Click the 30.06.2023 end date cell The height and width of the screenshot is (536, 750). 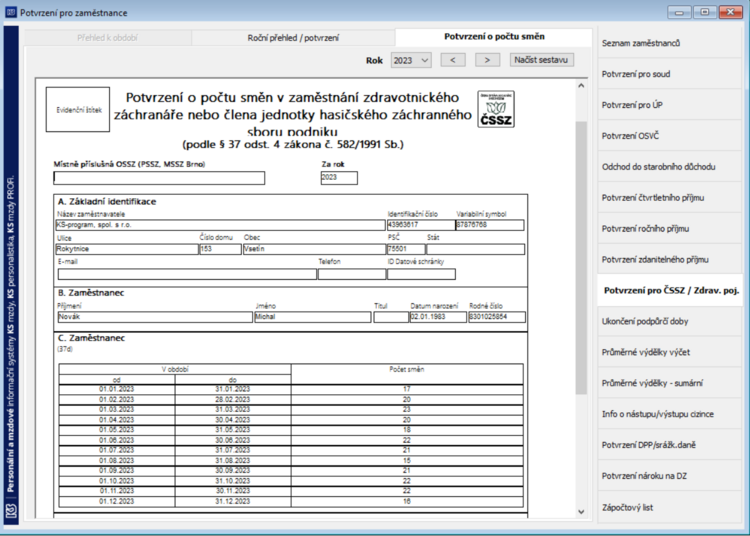point(233,440)
